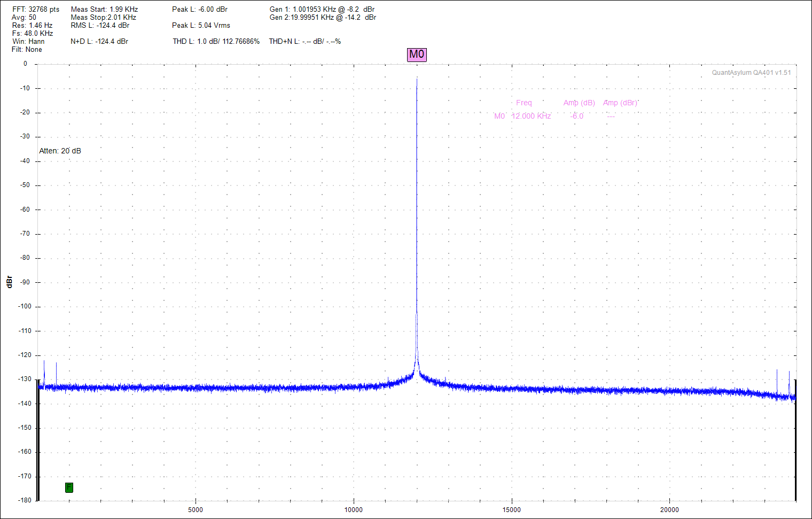The height and width of the screenshot is (519, 812).
Task: Click the 'Meas Stop:2.01 KHz' text
Action: click(104, 18)
